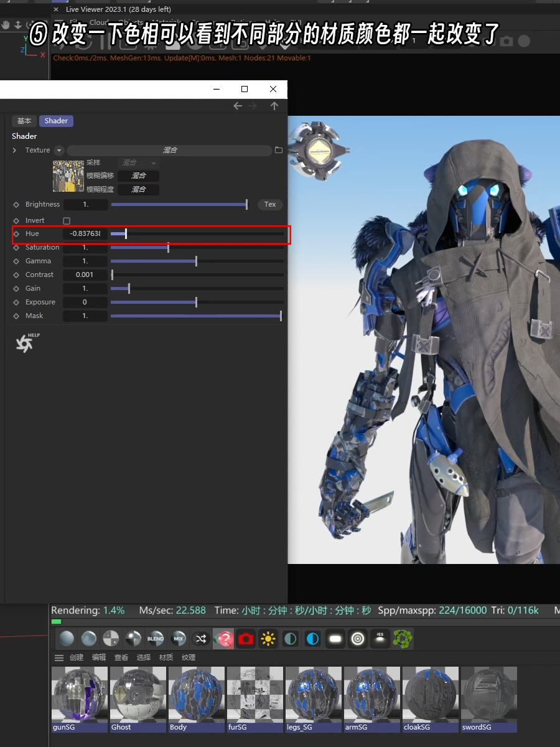Image resolution: width=560 pixels, height=747 pixels.
Task: Click the folder icon beside Texture field
Action: click(278, 150)
